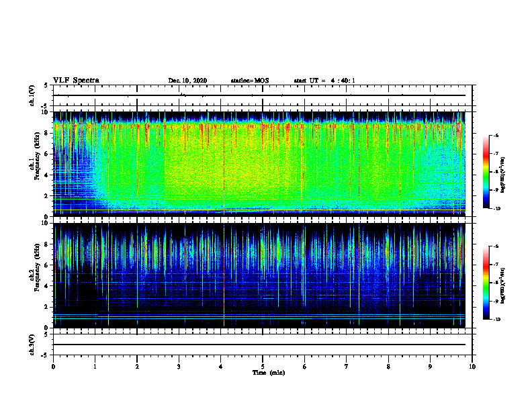The image size is (532, 411).
Task: Click the time axis tick label '10'
Action: pos(472,367)
